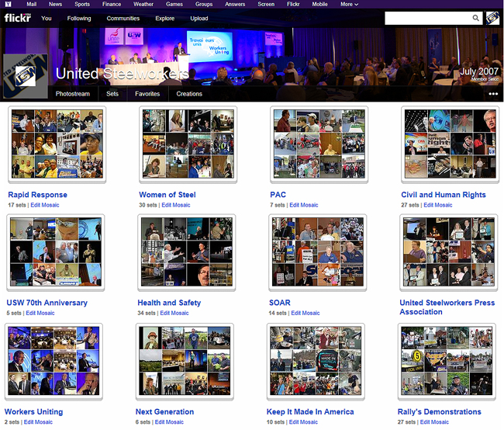This screenshot has height=430, width=504.
Task: Open the You menu
Action: click(47, 18)
